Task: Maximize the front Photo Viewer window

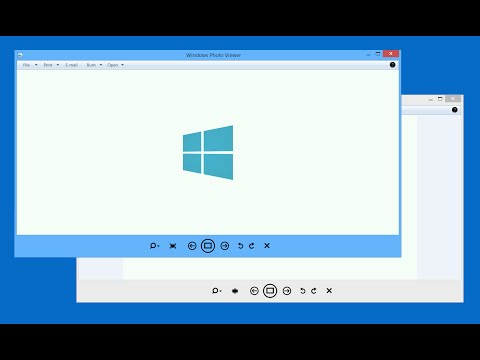Action: click(378, 54)
